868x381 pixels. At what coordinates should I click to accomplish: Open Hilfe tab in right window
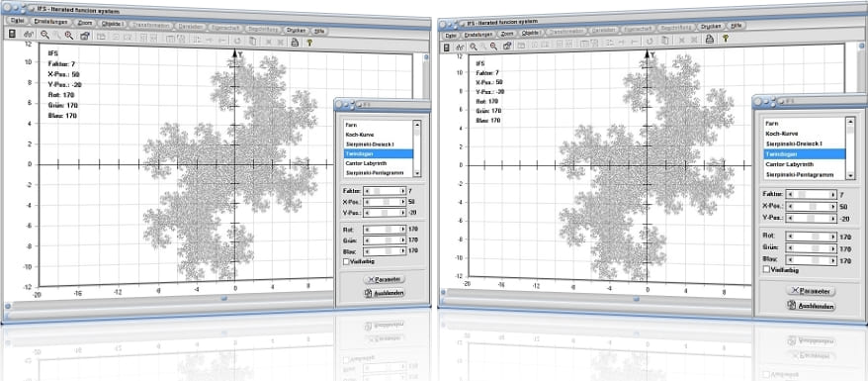tap(736, 26)
